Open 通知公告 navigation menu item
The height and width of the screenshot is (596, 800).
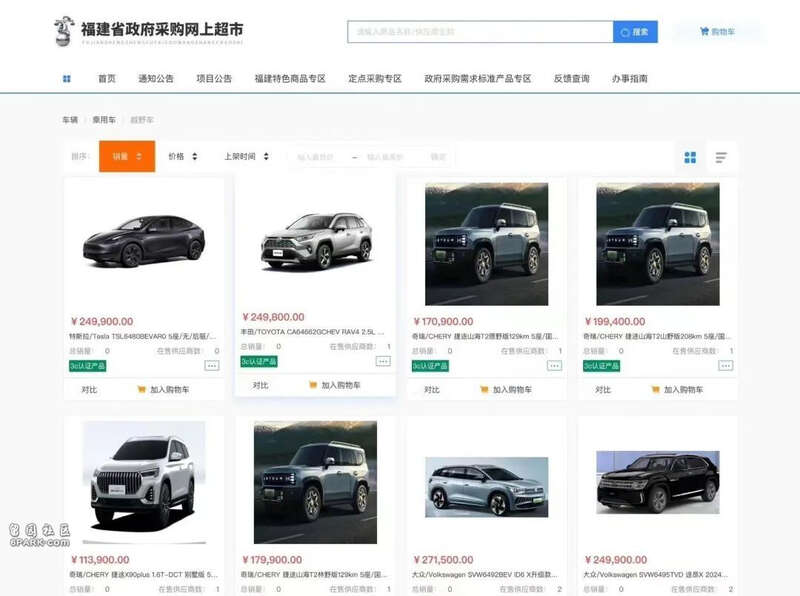point(156,78)
